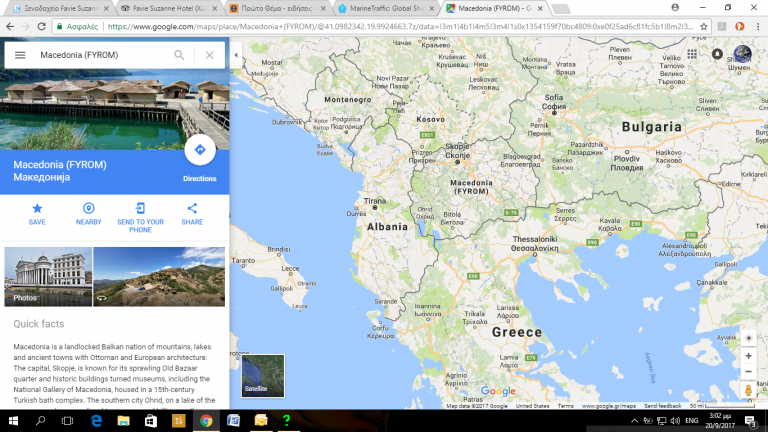Open File Explorer from the taskbar
The image size is (768, 432).
[123, 421]
